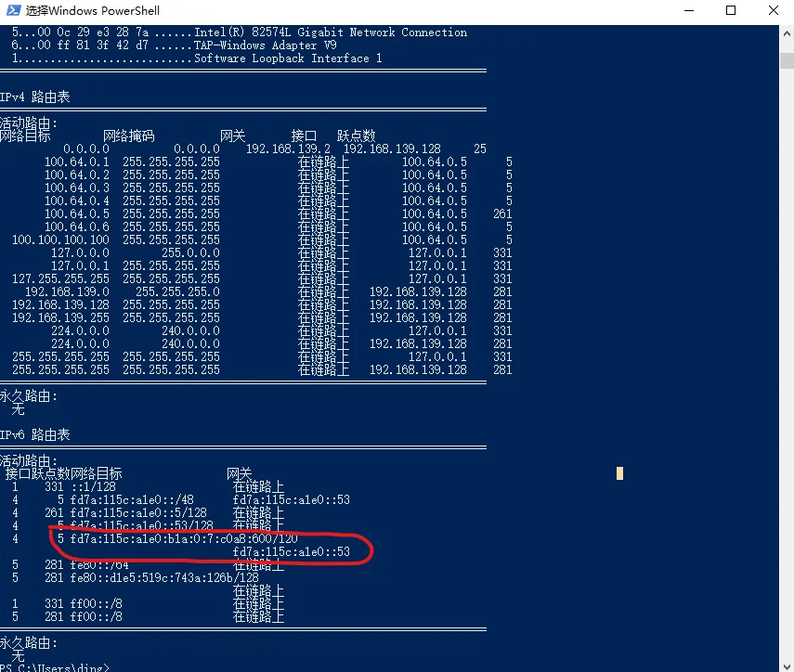794x672 pixels.
Task: Minimize the PowerShell window
Action: pyautogui.click(x=687, y=11)
